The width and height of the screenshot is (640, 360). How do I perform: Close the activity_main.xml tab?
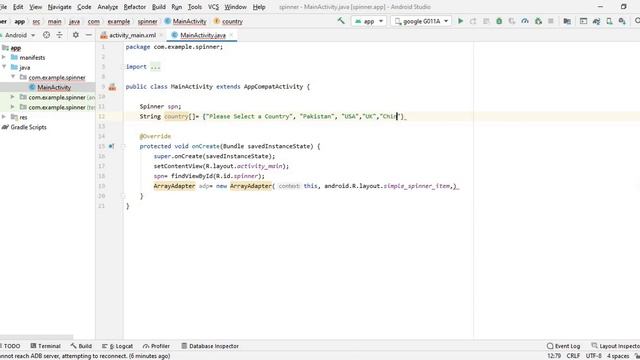[161, 35]
